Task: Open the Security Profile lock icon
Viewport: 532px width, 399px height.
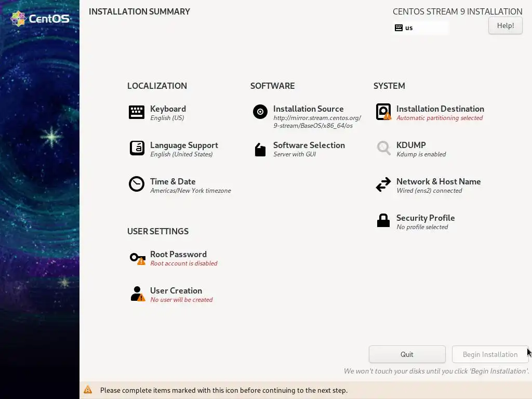Action: point(383,220)
